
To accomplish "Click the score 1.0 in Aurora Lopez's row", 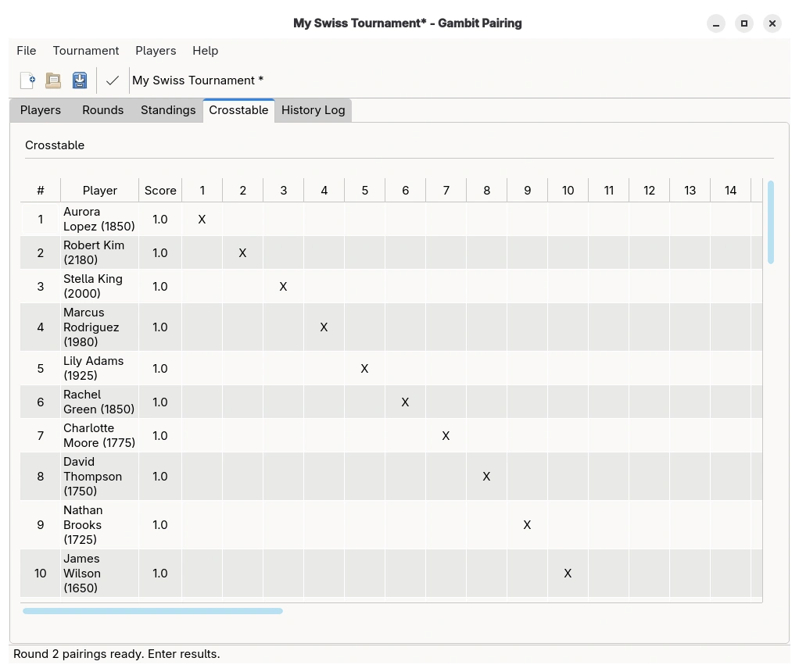I will (x=160, y=219).
